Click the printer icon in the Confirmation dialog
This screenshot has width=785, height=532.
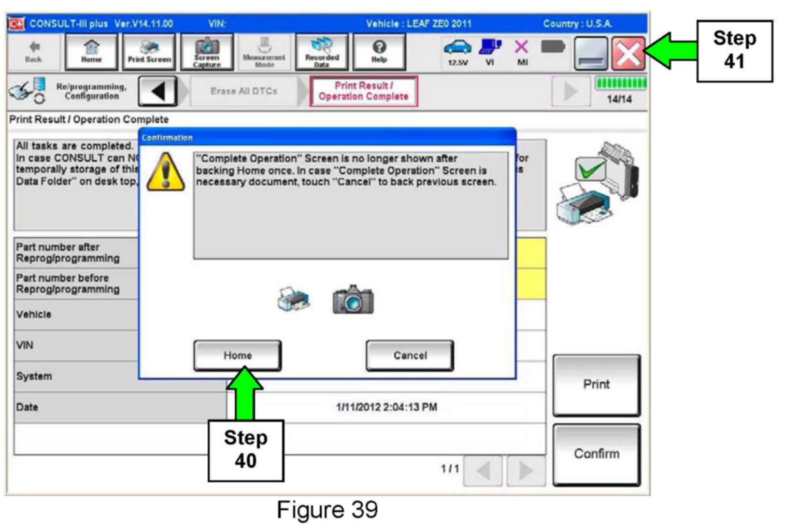coord(293,299)
